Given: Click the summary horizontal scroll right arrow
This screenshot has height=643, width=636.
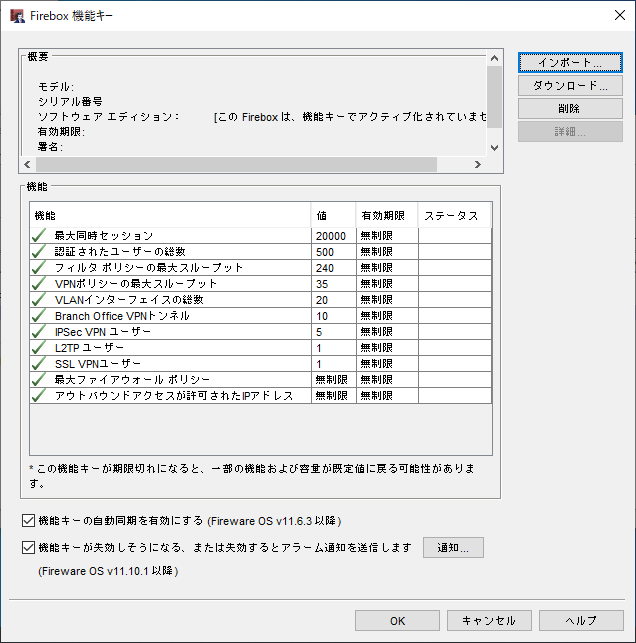Looking at the screenshot, I should click(478, 164).
